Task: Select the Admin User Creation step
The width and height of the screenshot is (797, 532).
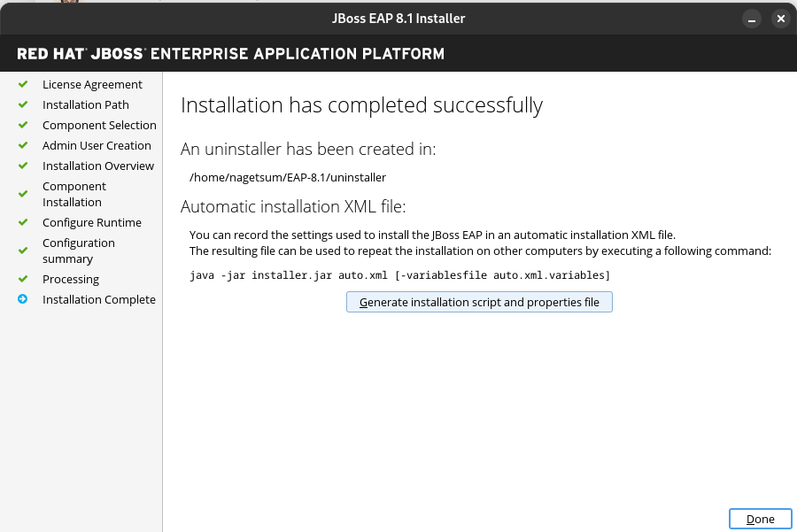Action: click(x=97, y=145)
